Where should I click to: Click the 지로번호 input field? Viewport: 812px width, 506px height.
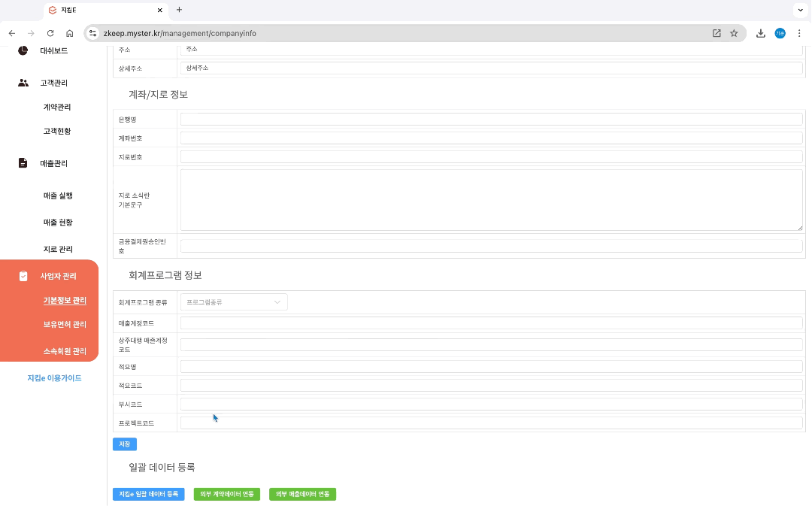pyautogui.click(x=492, y=156)
